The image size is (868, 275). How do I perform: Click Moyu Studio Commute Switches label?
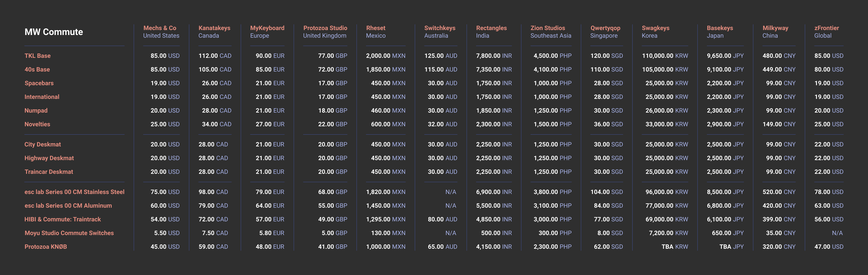69,233
